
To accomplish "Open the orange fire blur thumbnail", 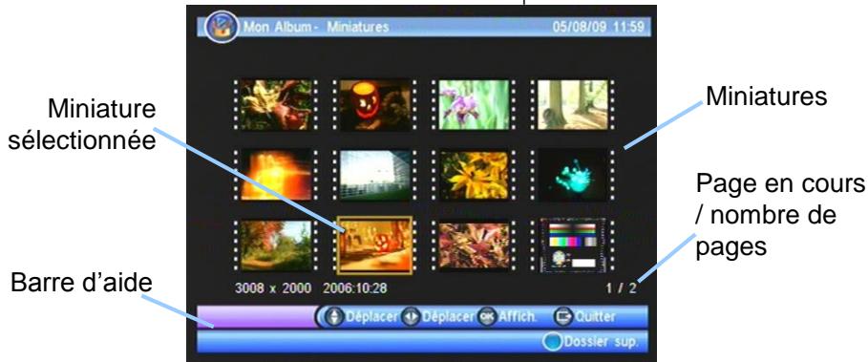I will click(276, 175).
